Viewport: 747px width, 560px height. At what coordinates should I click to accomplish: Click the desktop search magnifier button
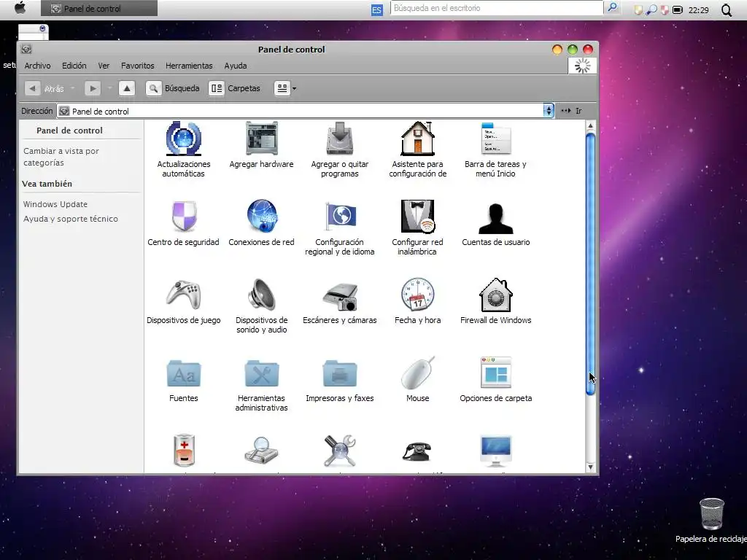pyautogui.click(x=612, y=7)
